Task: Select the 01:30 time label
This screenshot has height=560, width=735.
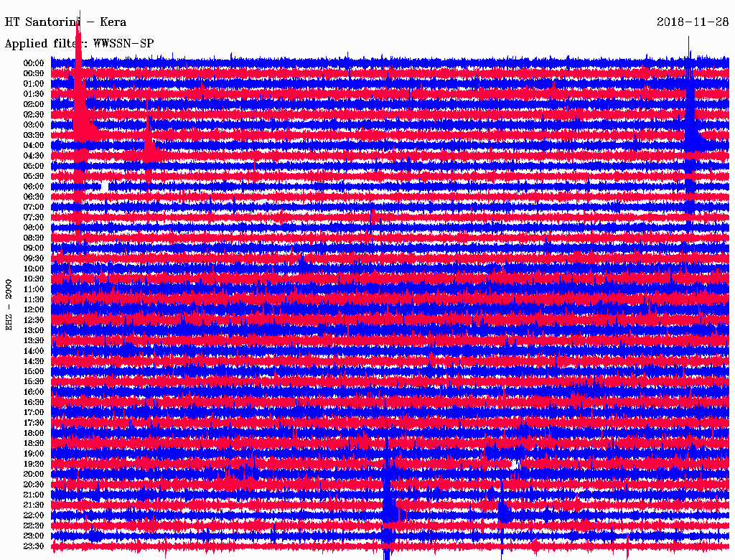Action: click(34, 94)
